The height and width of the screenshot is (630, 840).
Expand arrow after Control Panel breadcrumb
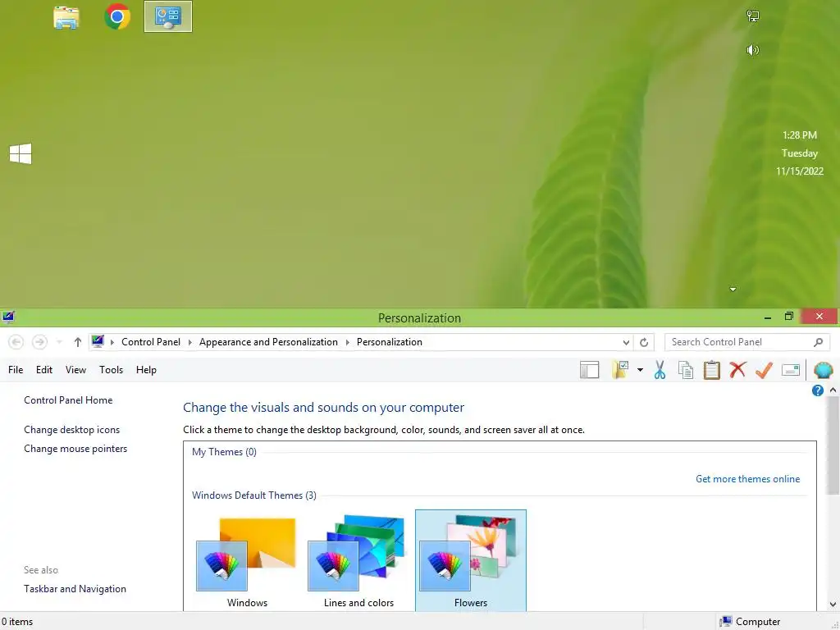[189, 342]
